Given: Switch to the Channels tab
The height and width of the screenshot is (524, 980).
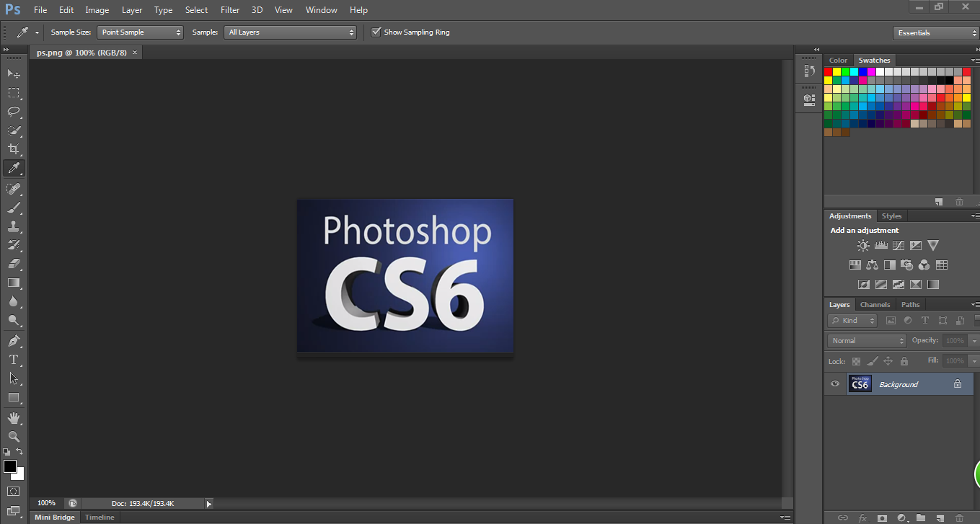Looking at the screenshot, I should [x=875, y=304].
